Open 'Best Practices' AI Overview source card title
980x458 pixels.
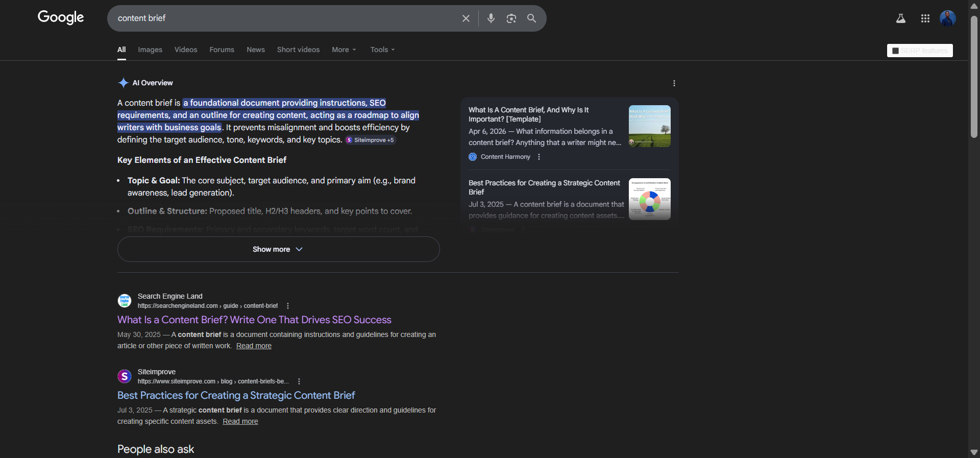[544, 187]
